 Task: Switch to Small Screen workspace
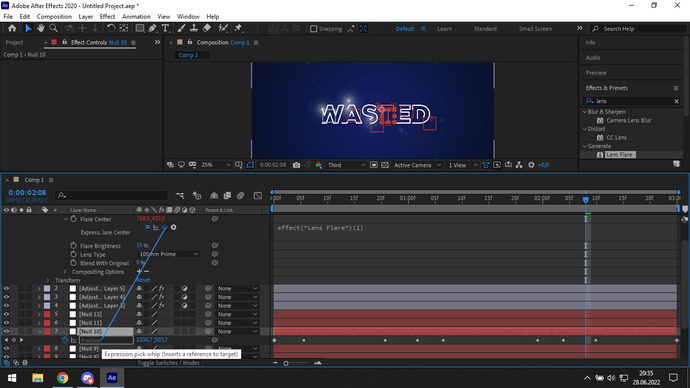tap(535, 29)
